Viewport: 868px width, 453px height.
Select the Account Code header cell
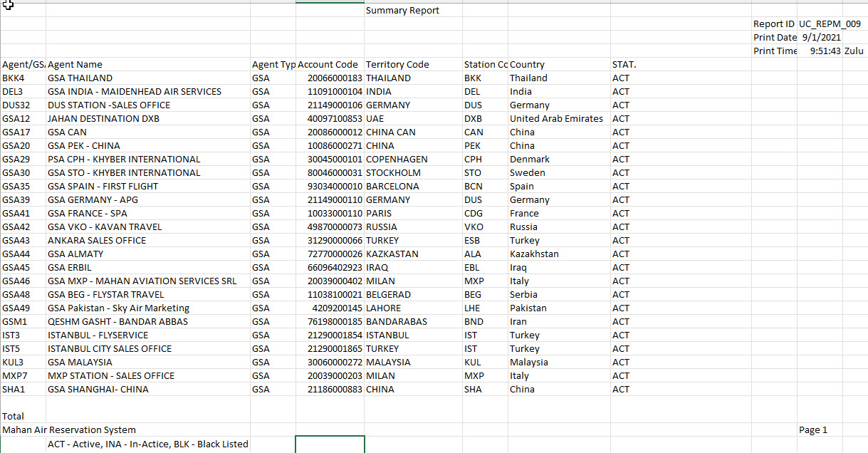pos(328,65)
